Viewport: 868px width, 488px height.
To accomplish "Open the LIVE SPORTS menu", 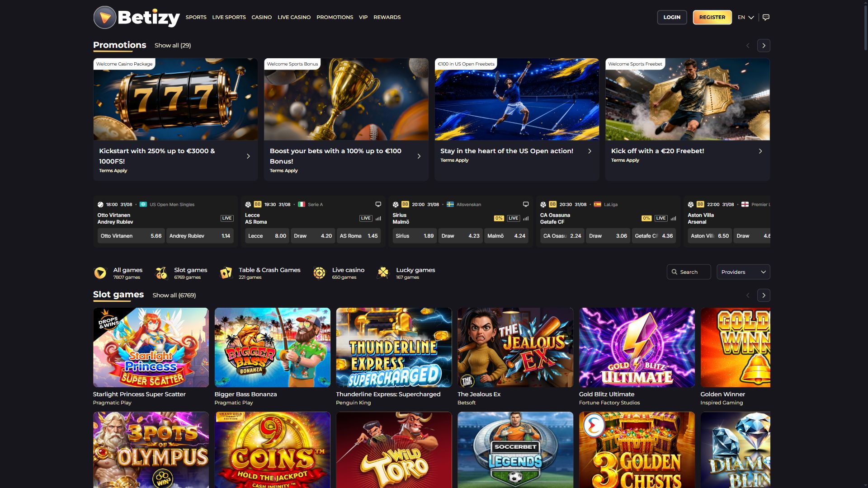I will [x=229, y=17].
